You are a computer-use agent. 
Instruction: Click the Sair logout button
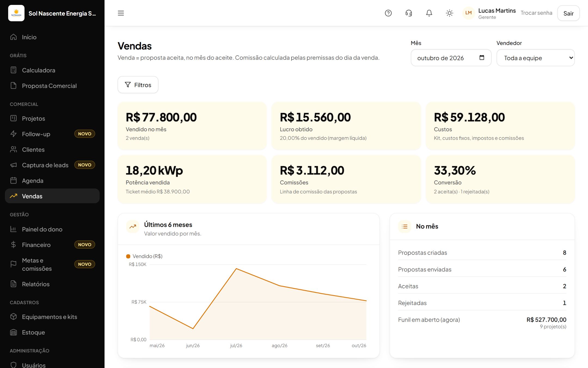coord(568,13)
